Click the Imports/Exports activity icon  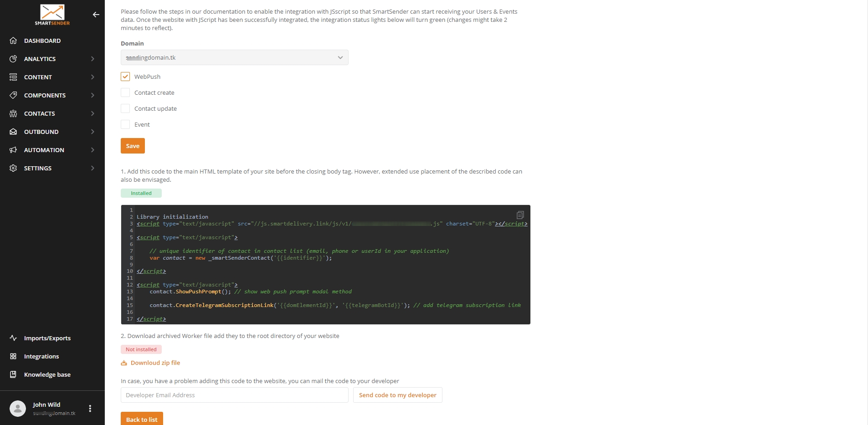(x=13, y=338)
